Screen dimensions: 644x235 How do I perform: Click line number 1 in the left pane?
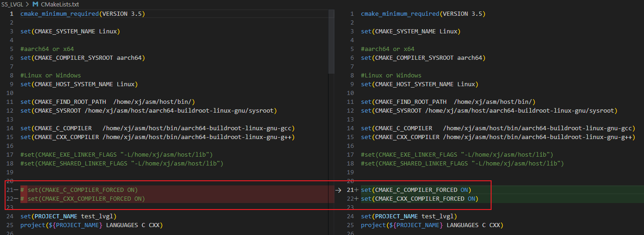pyautogui.click(x=11, y=14)
